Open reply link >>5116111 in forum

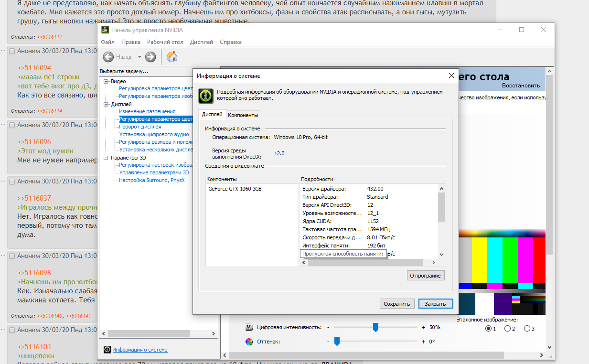click(x=50, y=37)
